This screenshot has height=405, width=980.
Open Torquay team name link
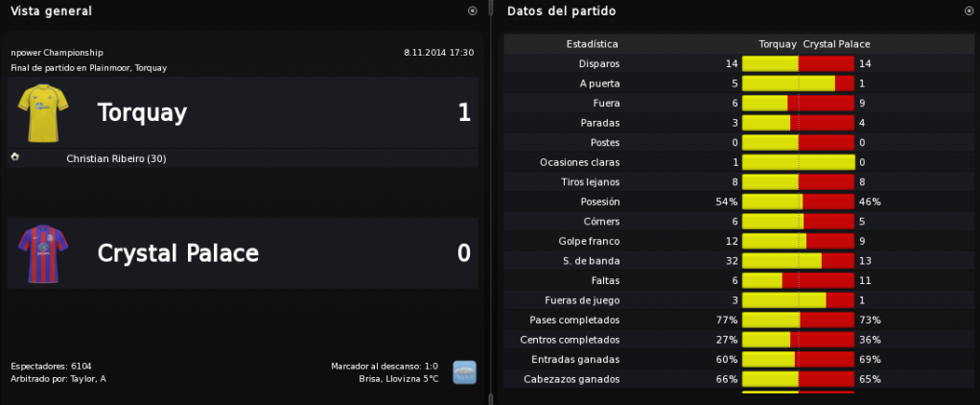[x=143, y=113]
